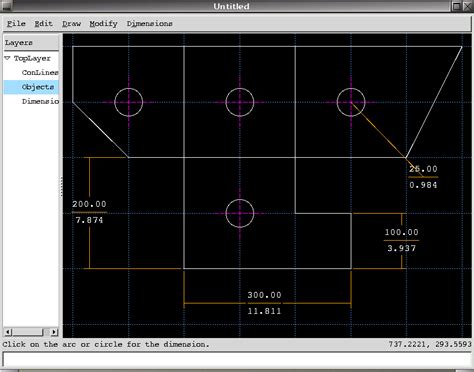Select the Dimensions layer in tree
Screen dimensions: 474x372
tap(40, 101)
